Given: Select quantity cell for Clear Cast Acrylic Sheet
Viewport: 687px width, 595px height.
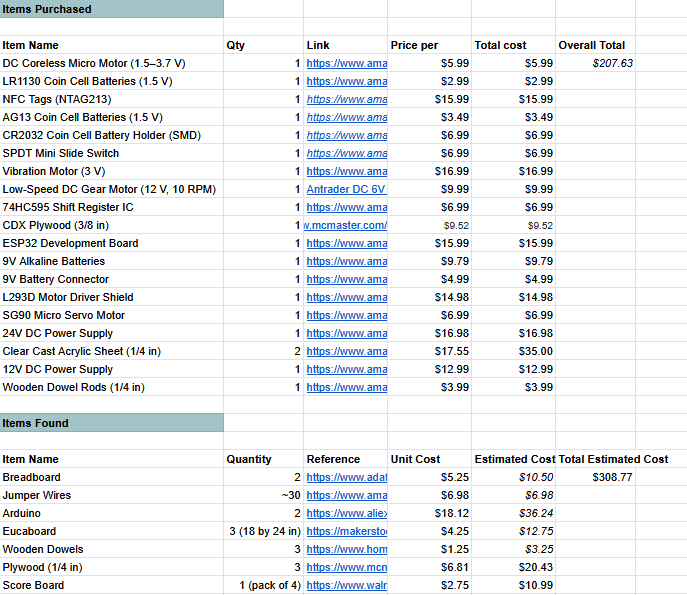Looking at the screenshot, I should [264, 351].
